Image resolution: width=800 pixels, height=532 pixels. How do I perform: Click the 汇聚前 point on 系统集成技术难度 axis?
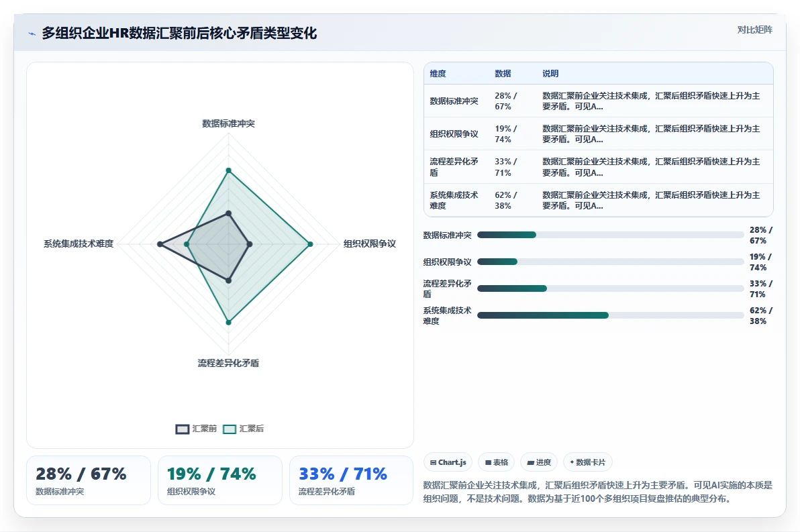[x=160, y=244]
